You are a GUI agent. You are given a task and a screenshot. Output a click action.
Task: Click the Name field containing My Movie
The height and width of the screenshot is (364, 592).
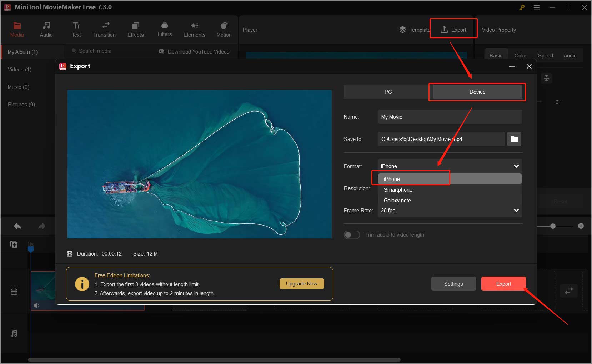(450, 117)
